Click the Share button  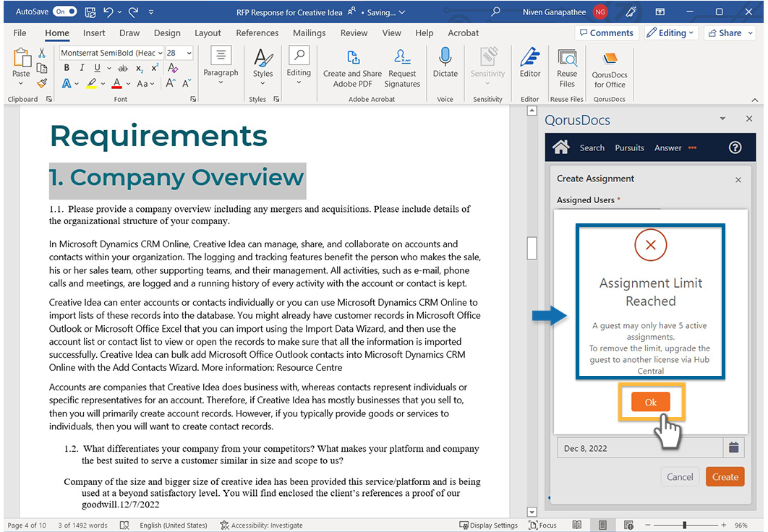(730, 33)
